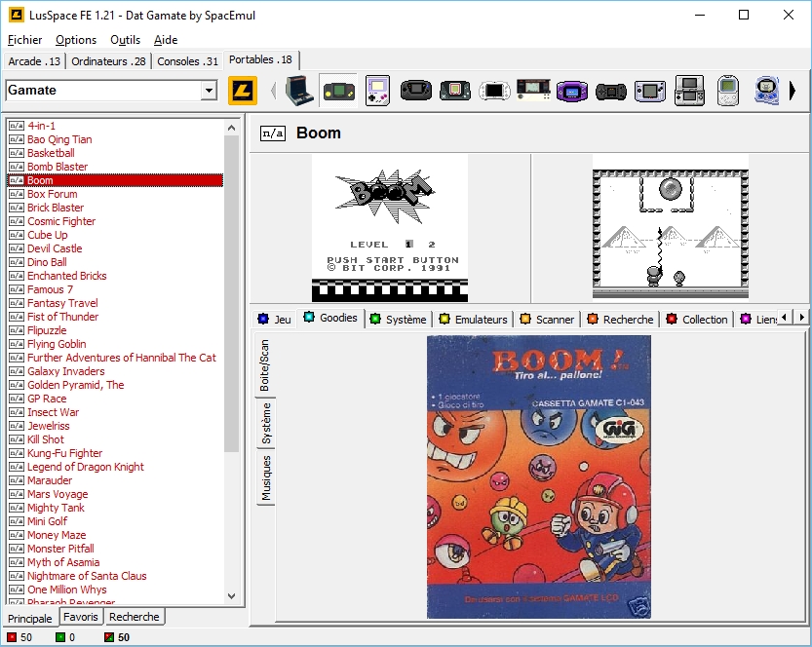Click the game list vertical scrollbar thumb

point(231,293)
